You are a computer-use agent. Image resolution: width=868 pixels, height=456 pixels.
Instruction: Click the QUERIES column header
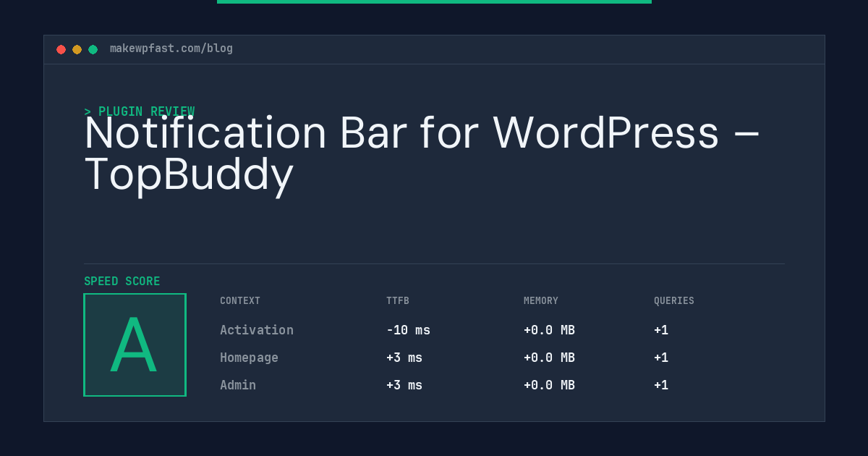click(x=674, y=301)
